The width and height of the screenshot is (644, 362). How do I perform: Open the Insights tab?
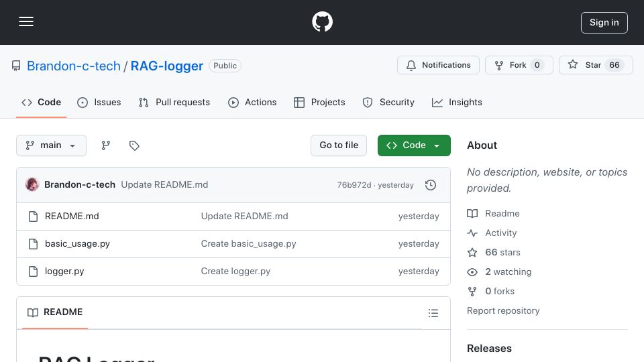point(457,102)
